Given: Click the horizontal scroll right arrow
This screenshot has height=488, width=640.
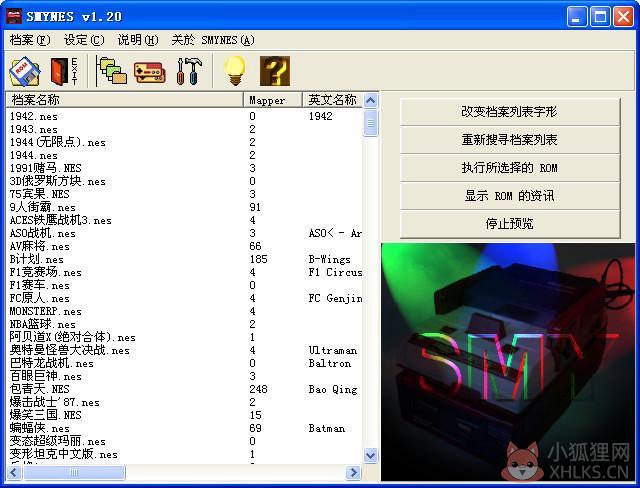Looking at the screenshot, I should coord(353,472).
